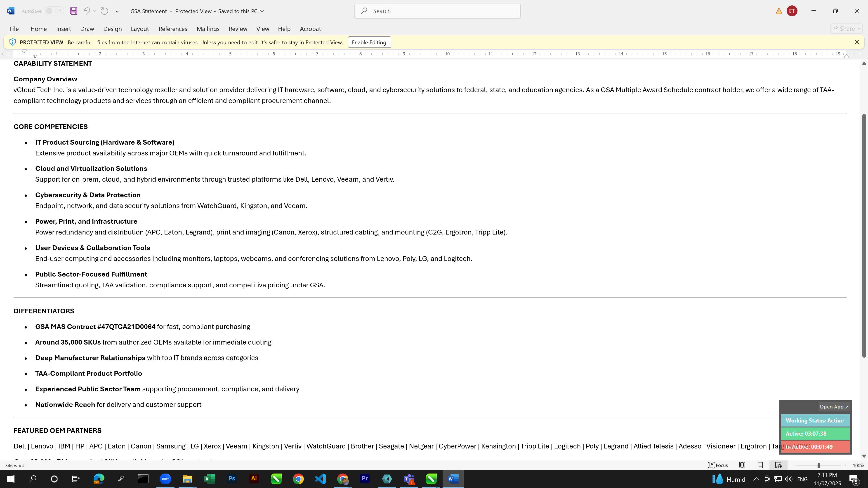Open the File menu
This screenshot has width=868, height=488.
(14, 29)
